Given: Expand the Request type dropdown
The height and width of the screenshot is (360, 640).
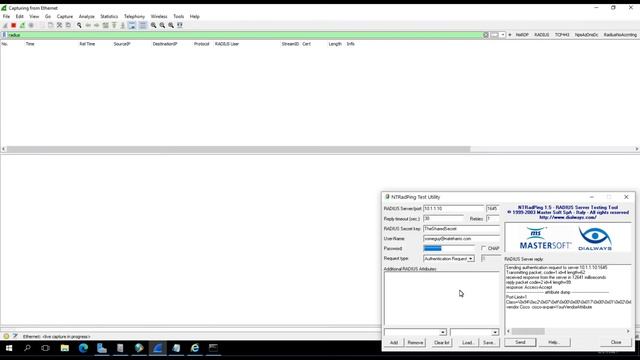Looking at the screenshot, I should pyautogui.click(x=471, y=259).
